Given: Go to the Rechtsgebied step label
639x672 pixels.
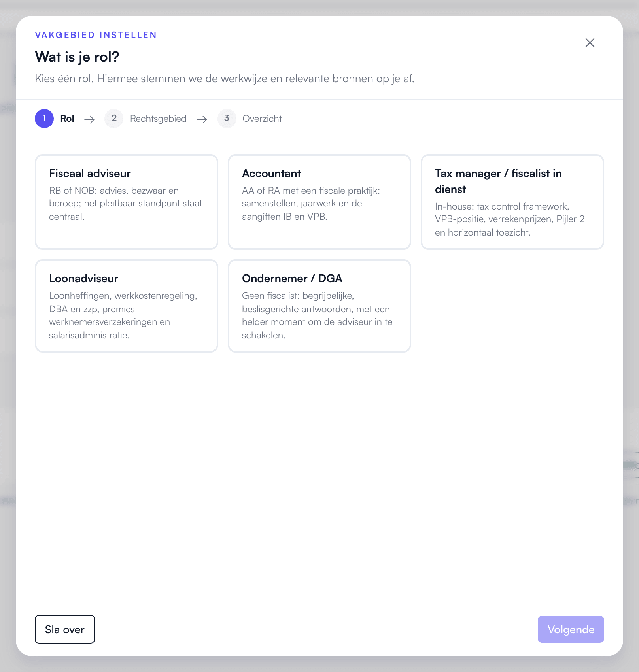Looking at the screenshot, I should pyautogui.click(x=158, y=119).
